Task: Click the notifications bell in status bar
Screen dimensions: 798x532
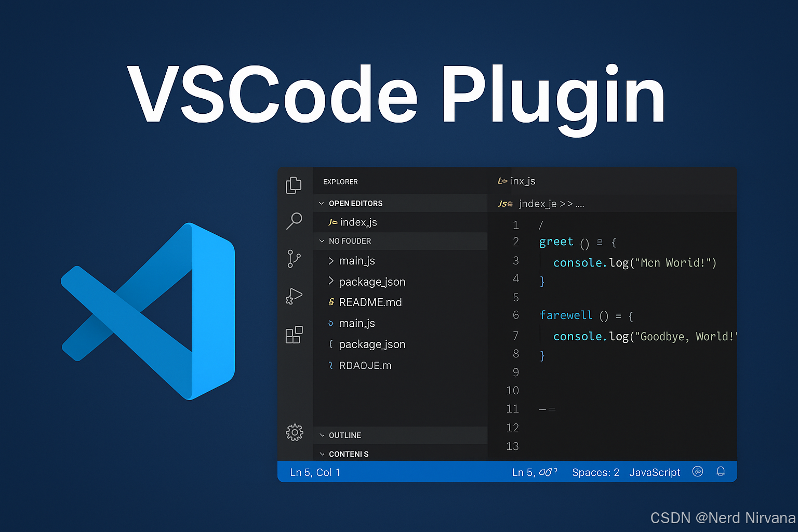Action: [721, 471]
